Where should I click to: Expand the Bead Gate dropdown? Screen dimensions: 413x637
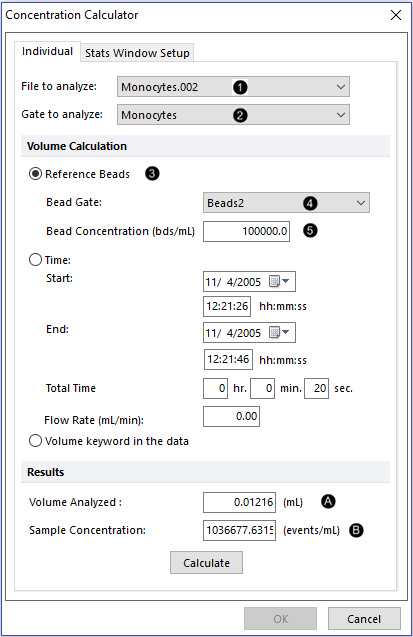(x=286, y=203)
